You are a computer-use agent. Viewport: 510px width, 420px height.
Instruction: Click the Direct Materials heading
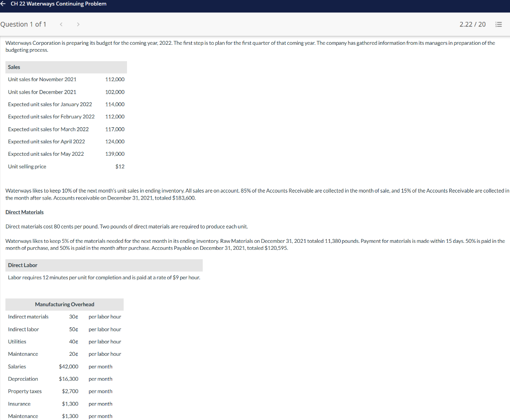[24, 212]
